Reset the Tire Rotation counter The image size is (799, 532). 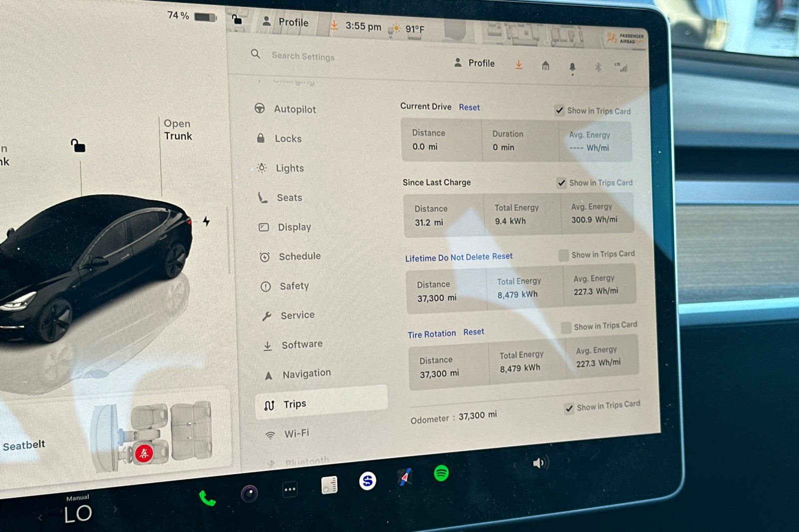point(473,331)
